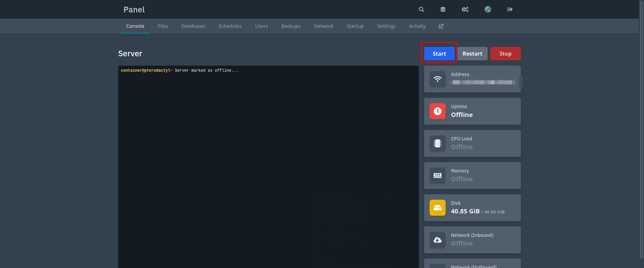
Task: Open the Databases tab
Action: [x=193, y=26]
